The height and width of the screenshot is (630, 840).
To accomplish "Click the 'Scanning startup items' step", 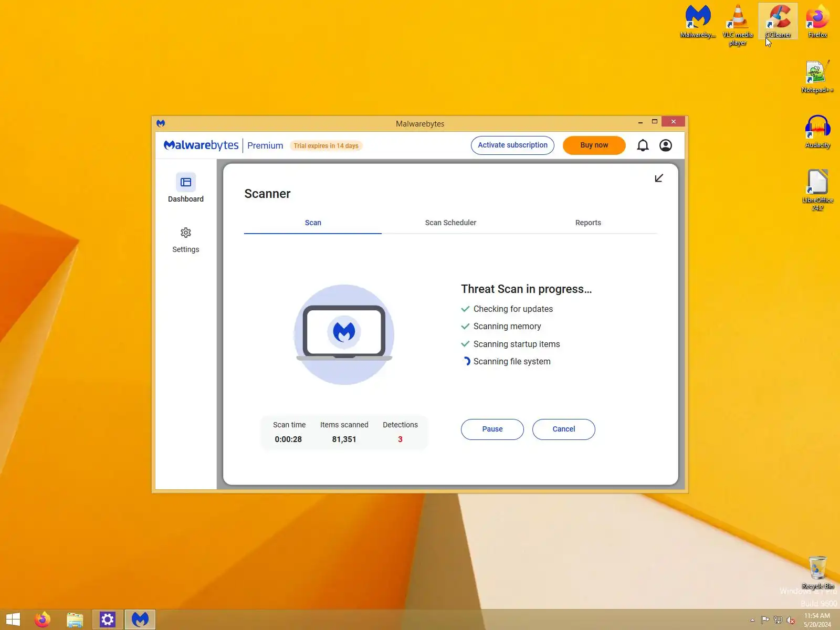I will 517,344.
